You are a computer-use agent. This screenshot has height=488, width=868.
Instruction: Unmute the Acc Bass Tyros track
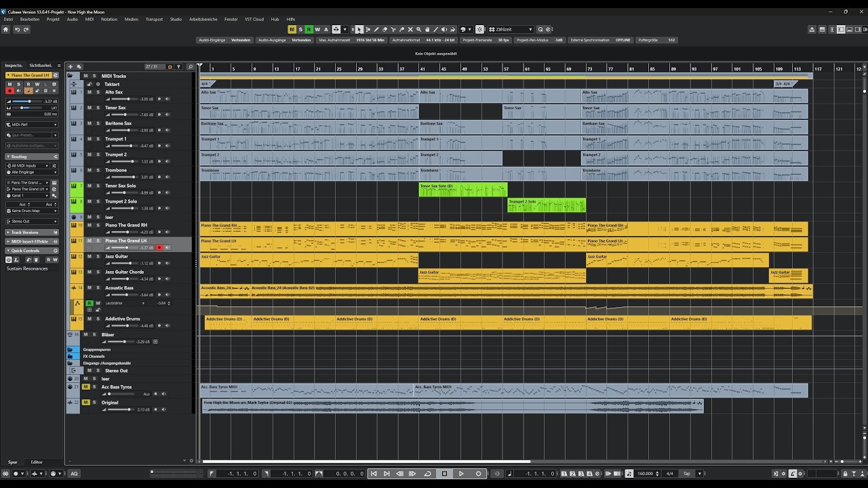pyautogui.click(x=86, y=387)
